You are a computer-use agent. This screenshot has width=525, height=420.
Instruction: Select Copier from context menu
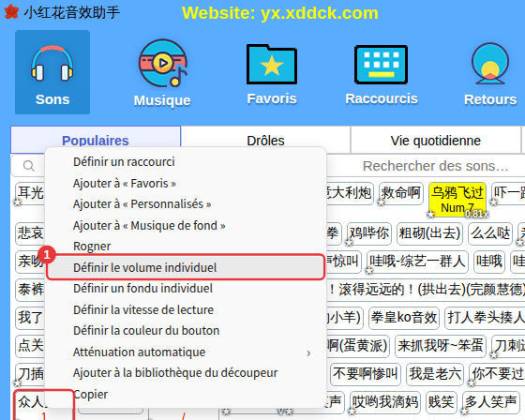[x=186, y=394]
